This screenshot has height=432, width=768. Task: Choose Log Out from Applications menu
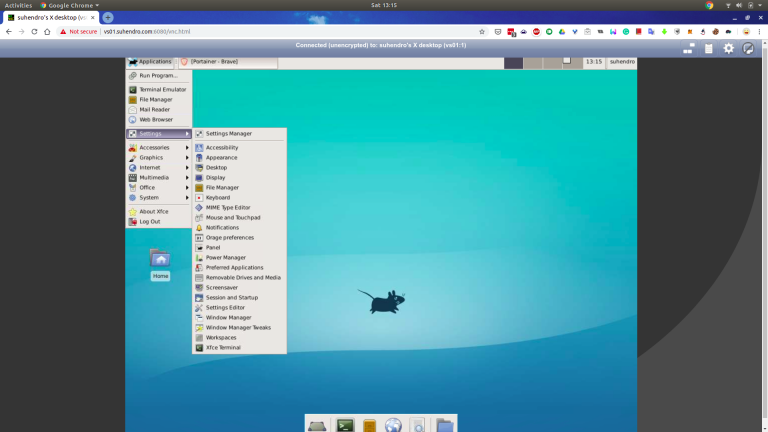click(150, 221)
